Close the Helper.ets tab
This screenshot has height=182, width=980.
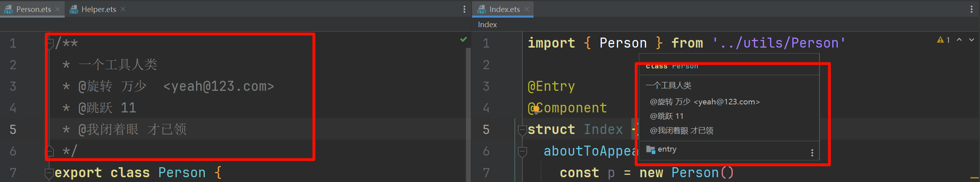[123, 9]
